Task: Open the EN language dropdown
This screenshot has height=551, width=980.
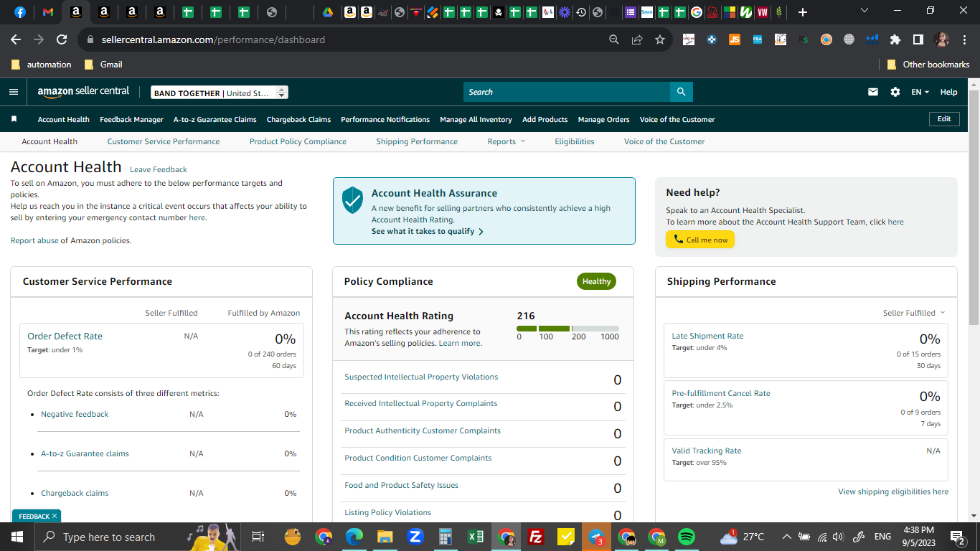Action: [920, 92]
